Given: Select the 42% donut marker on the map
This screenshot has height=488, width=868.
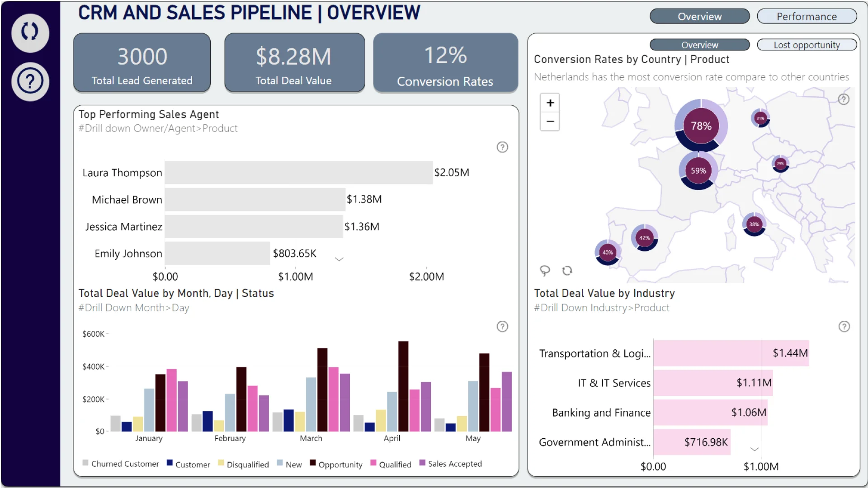Looking at the screenshot, I should coord(645,238).
